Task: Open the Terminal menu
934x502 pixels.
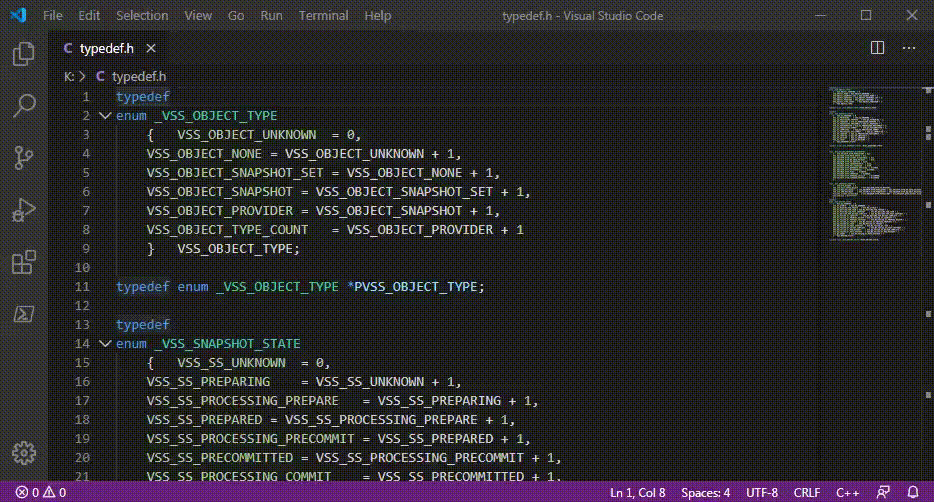Action: click(323, 15)
